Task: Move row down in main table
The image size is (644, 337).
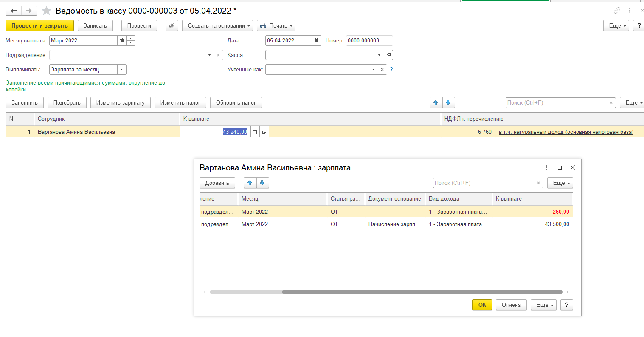Action: click(448, 102)
